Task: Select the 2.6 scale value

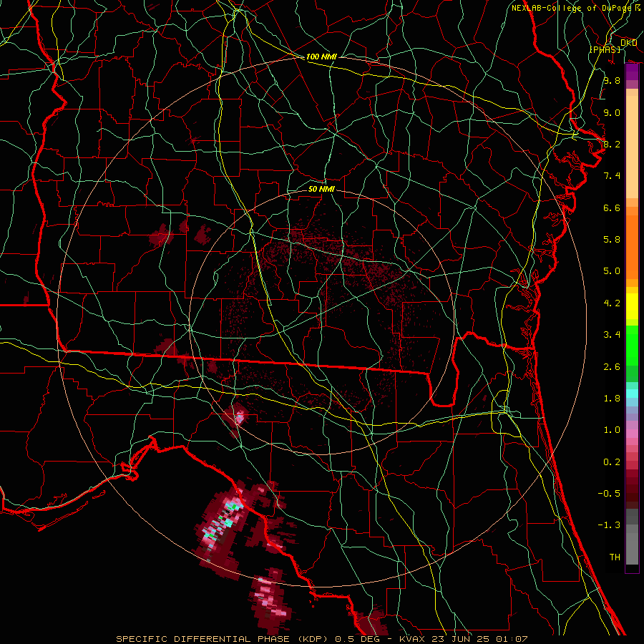Action: pyautogui.click(x=612, y=367)
